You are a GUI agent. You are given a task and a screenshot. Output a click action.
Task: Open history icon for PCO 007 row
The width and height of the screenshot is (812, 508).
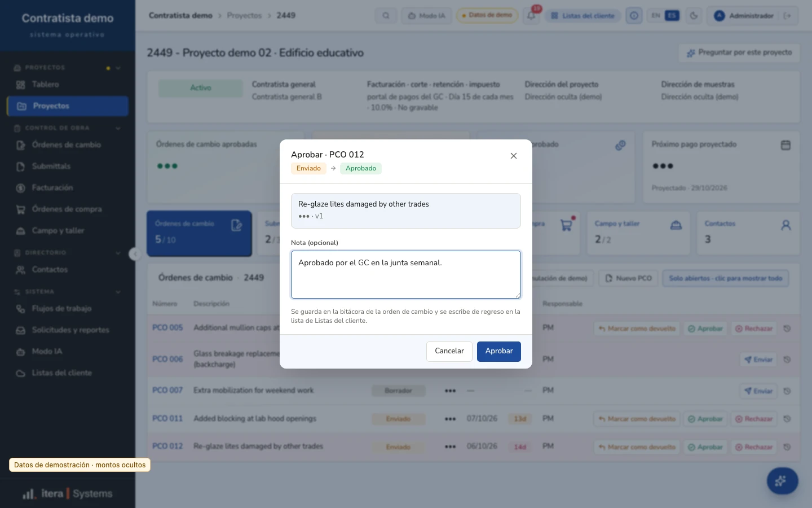787,391
